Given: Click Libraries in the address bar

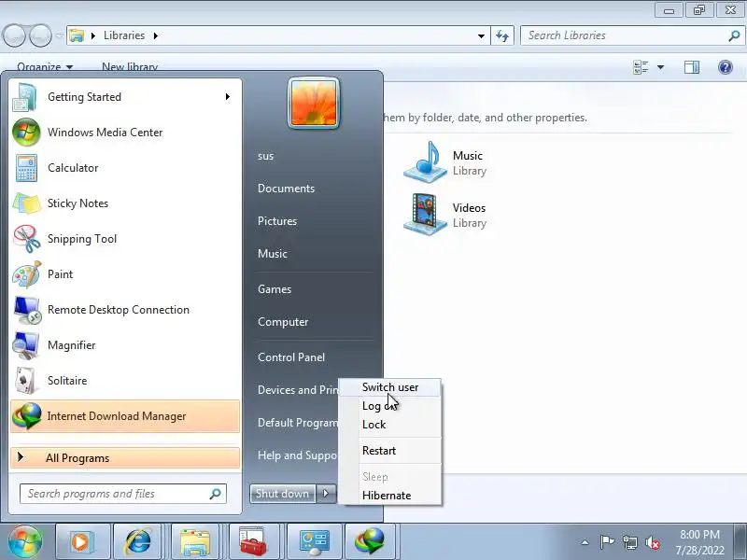Looking at the screenshot, I should tap(124, 35).
